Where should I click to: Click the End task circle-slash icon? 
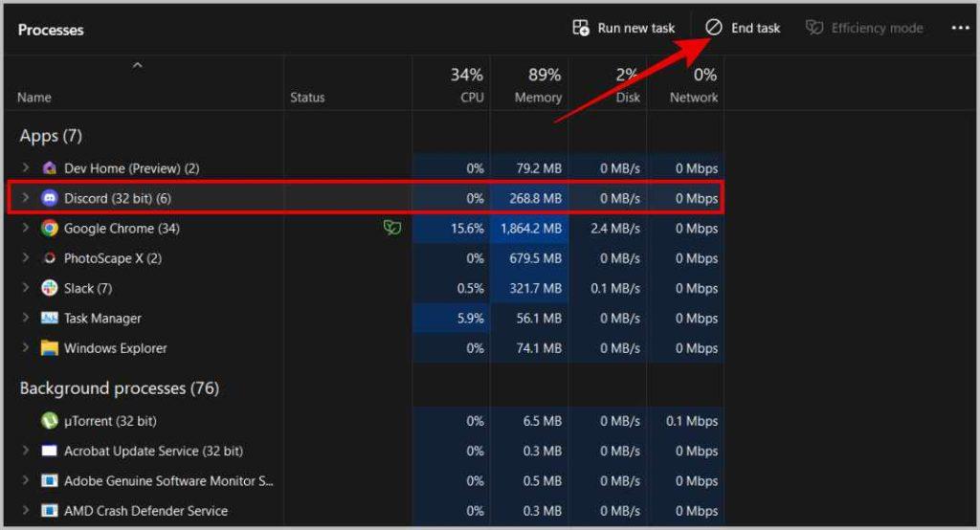[x=714, y=28]
